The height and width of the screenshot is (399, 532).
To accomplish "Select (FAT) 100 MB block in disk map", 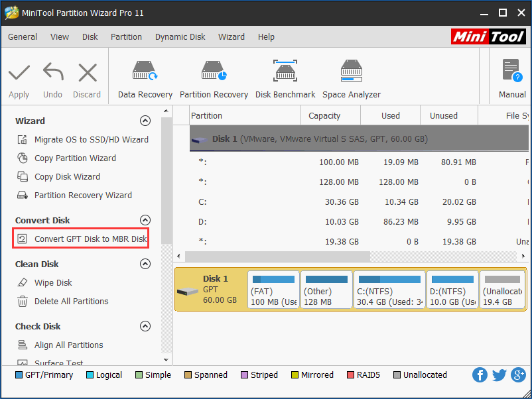I will point(273,290).
